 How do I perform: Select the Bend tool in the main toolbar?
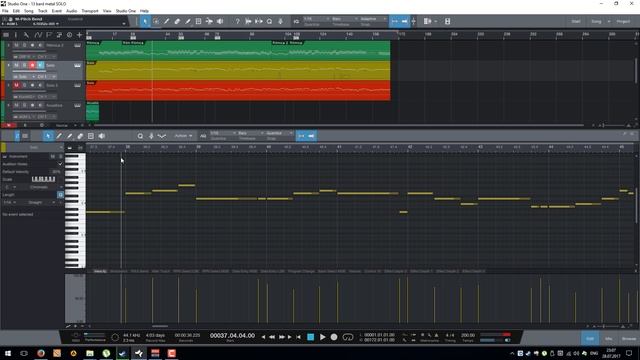coord(209,21)
